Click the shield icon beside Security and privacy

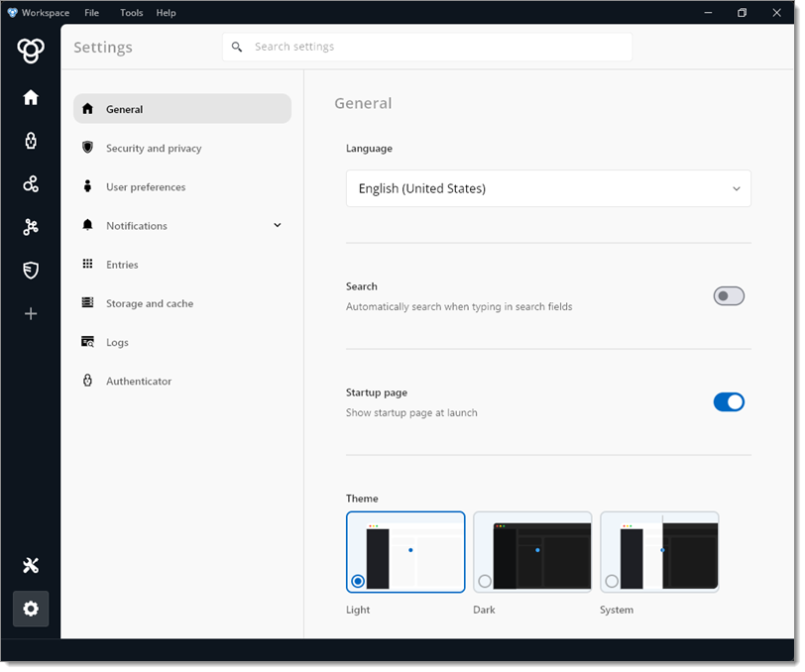tap(88, 148)
